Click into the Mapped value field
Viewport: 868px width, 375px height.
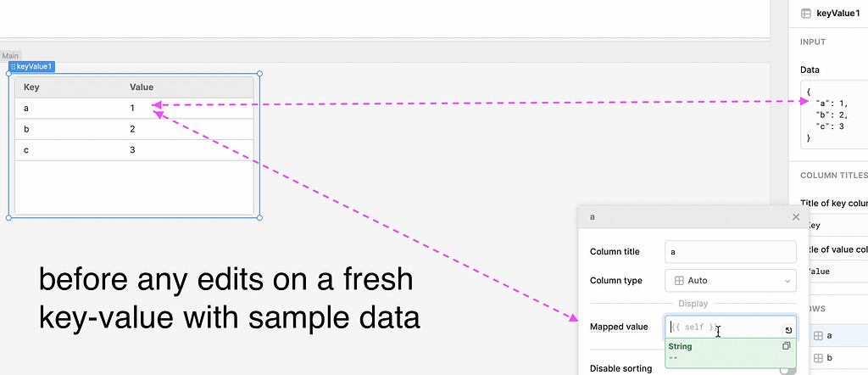[x=721, y=327]
